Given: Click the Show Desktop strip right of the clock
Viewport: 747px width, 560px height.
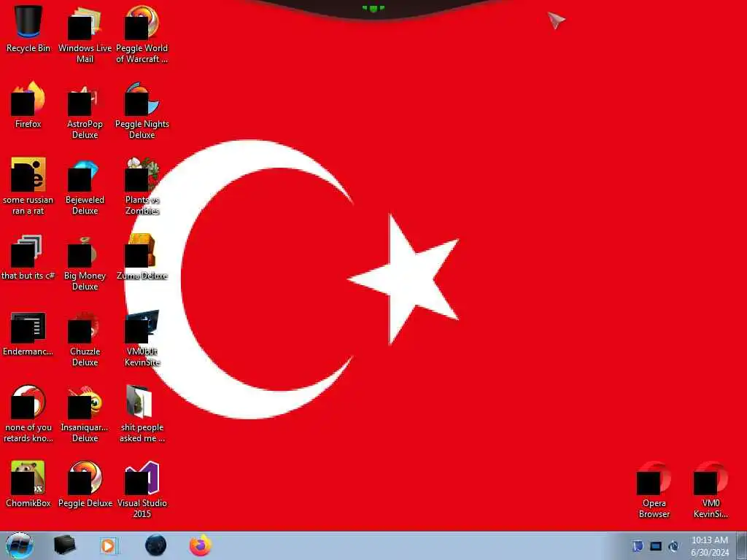Looking at the screenshot, I should coord(742,546).
